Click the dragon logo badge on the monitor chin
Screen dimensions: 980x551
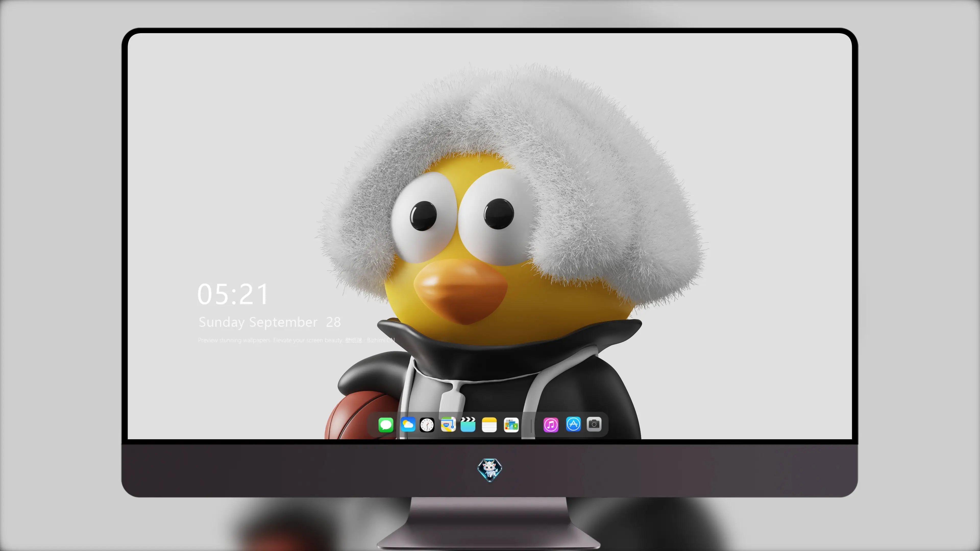[x=490, y=470]
